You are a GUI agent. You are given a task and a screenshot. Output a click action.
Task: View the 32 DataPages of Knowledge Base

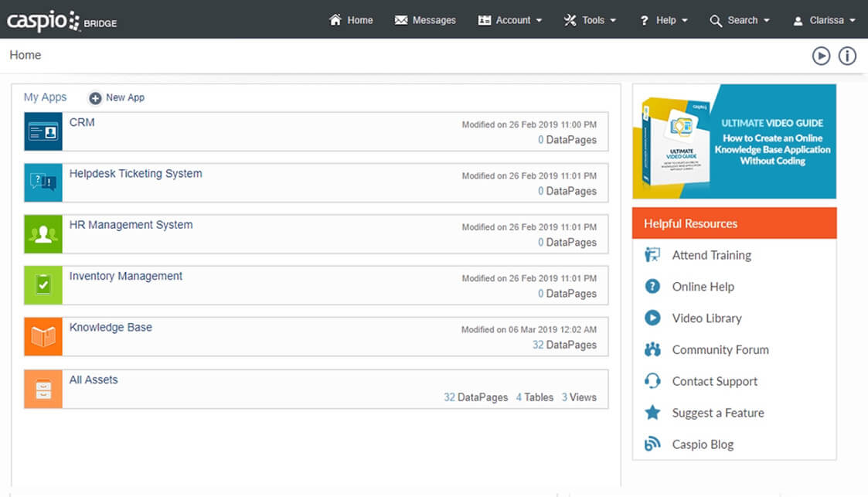pos(564,345)
